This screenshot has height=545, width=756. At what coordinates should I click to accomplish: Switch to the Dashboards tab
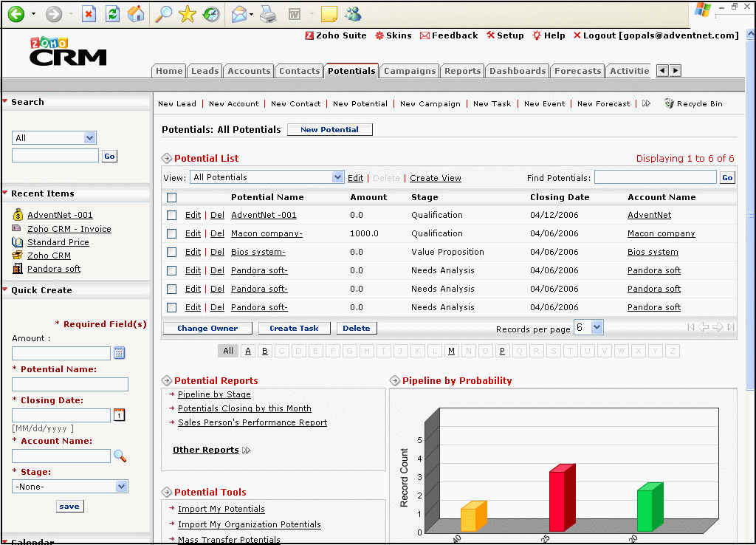tap(518, 71)
